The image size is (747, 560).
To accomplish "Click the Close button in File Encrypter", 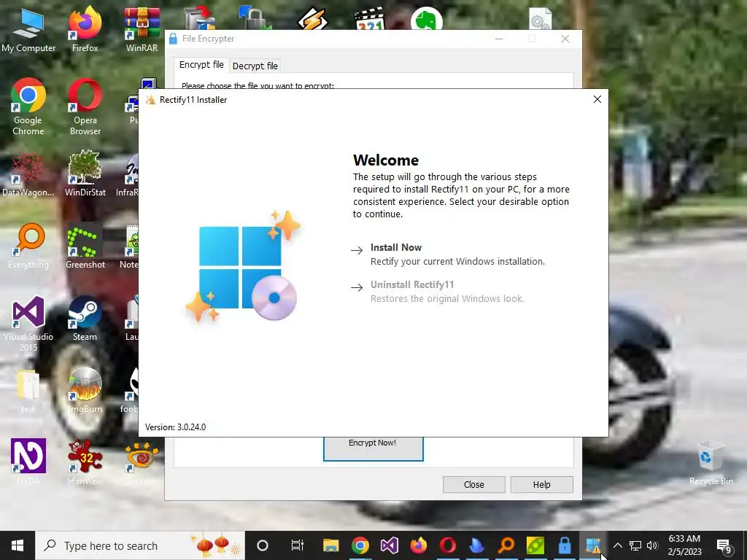I will 473,484.
